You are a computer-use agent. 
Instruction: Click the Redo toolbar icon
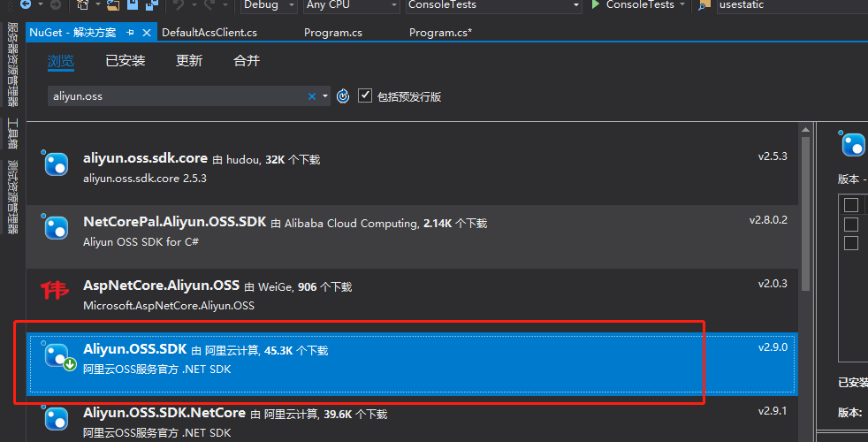(x=209, y=4)
